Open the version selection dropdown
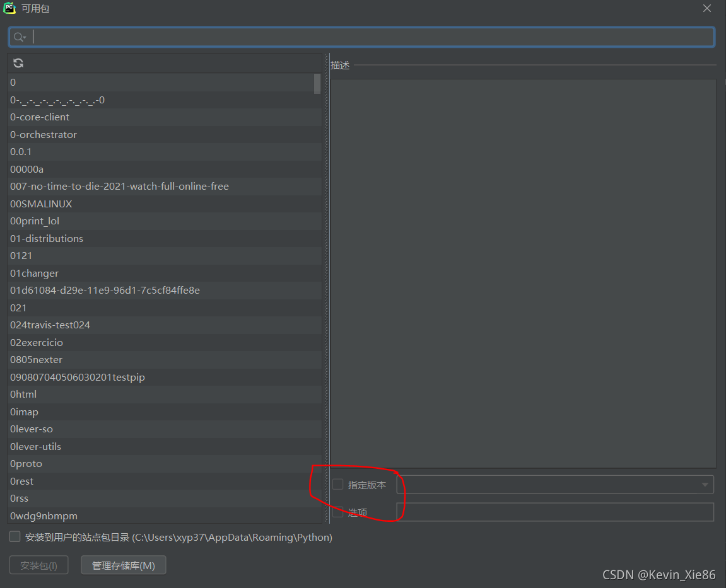The width and height of the screenshot is (726, 588). pos(704,485)
